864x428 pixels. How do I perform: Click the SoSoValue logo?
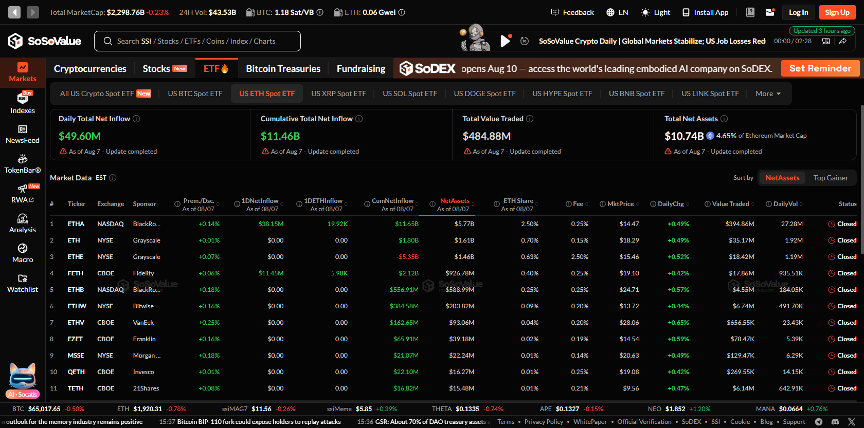45,41
